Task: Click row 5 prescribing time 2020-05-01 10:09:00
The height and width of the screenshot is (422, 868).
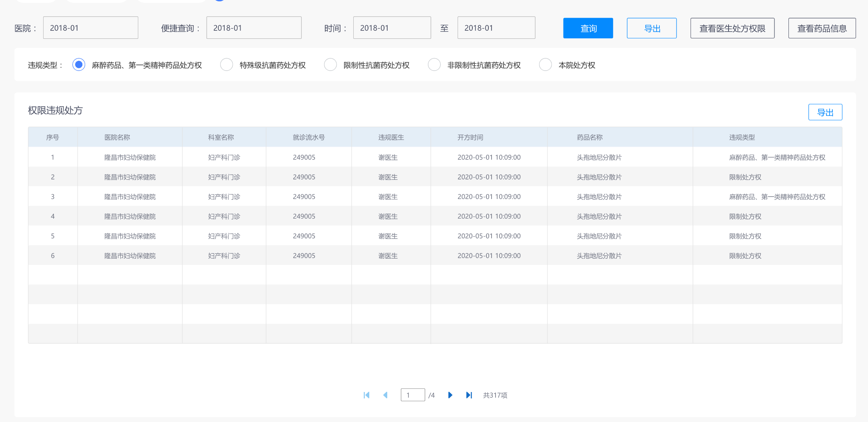Action: [489, 236]
